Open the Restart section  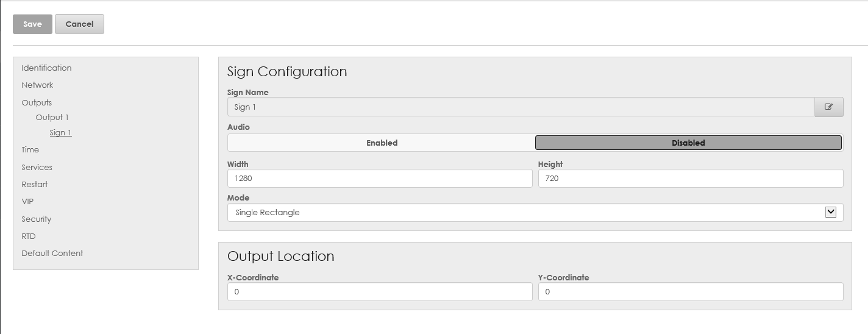[34, 184]
